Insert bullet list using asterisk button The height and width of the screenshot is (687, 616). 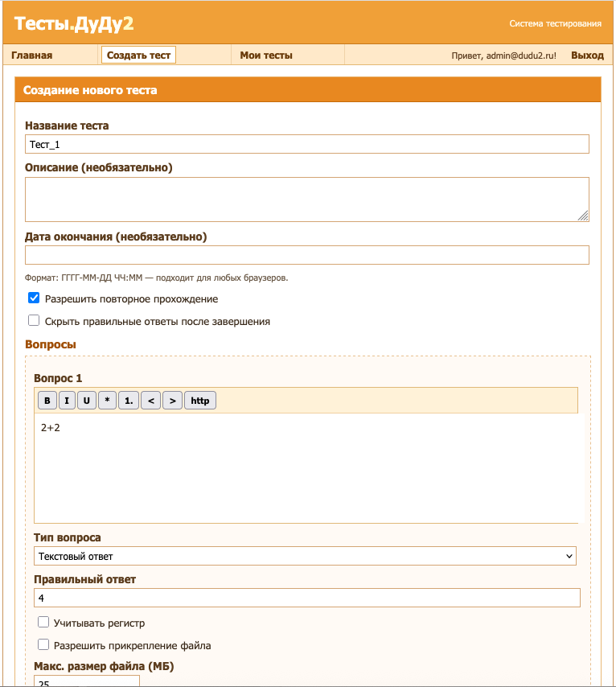(107, 401)
